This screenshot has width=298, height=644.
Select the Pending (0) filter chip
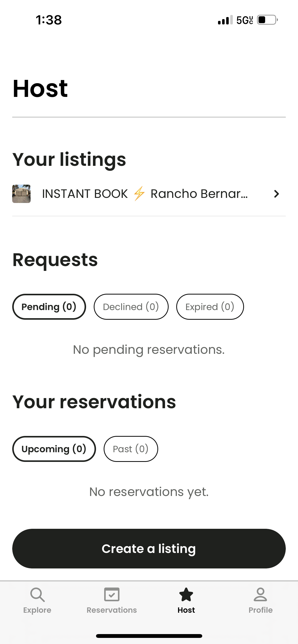pos(49,307)
